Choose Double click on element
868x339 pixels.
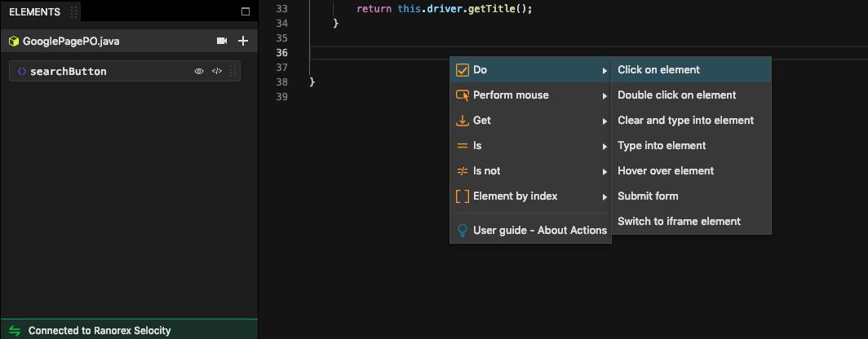tap(691, 95)
